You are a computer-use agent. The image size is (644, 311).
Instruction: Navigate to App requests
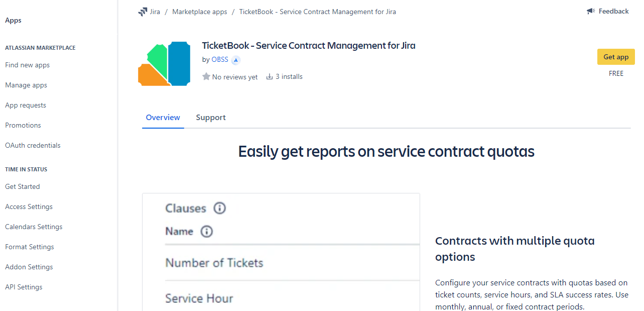tap(26, 106)
